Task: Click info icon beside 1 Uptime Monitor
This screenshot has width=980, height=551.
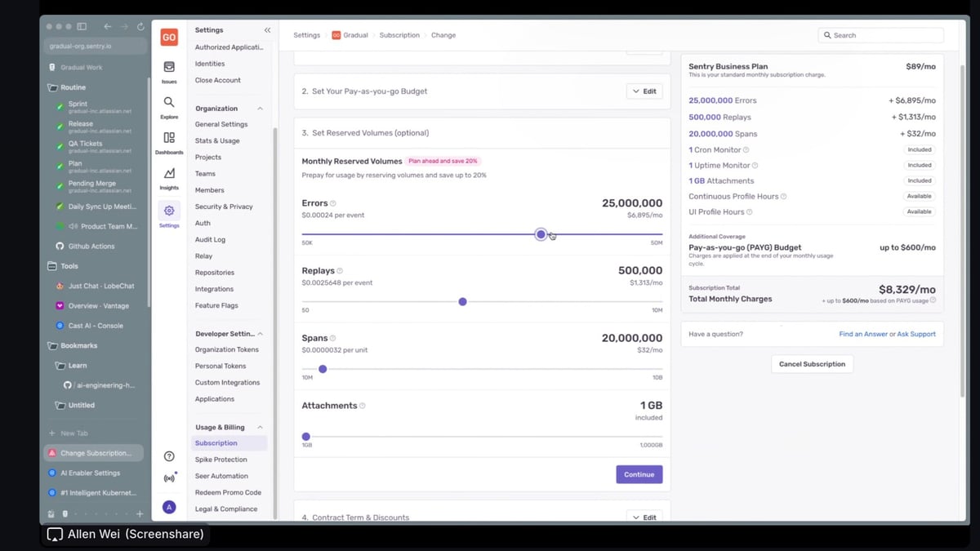Action: 755,166
